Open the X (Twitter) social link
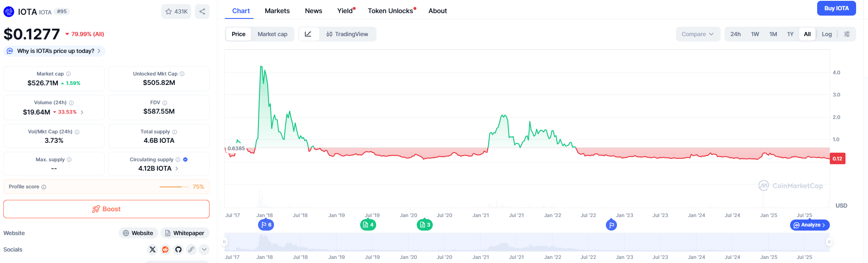868x263 pixels. point(153,249)
